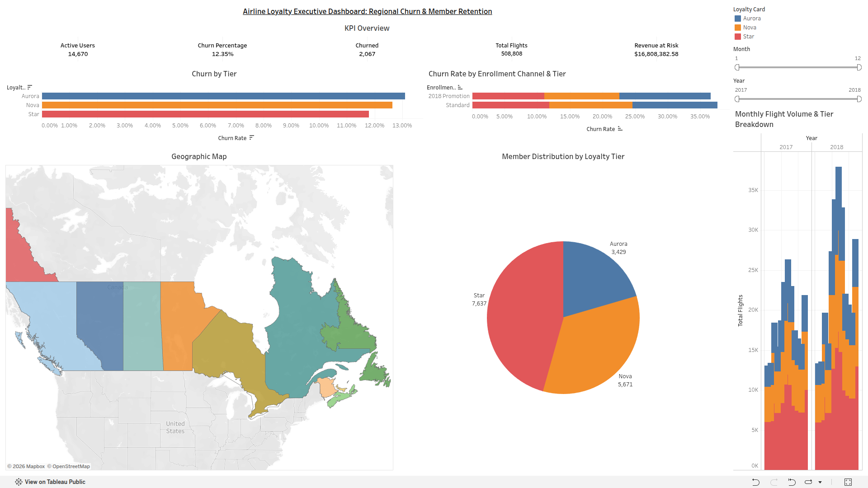Open the Mapbox attribution link
Screen dimensions: 868x488
click(x=26, y=466)
